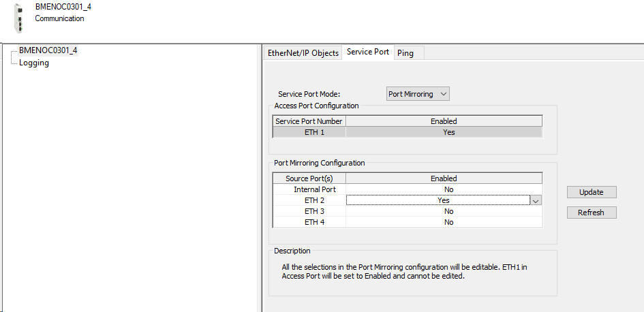
Task: Select BMENOC0301_4 in the device tree
Action: (48, 50)
